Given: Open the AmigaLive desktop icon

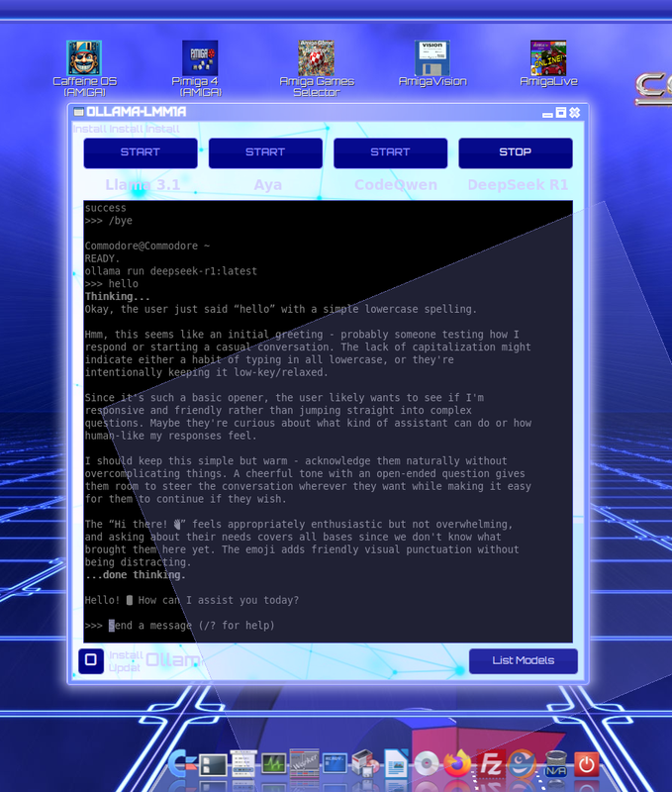Looking at the screenshot, I should [549, 63].
